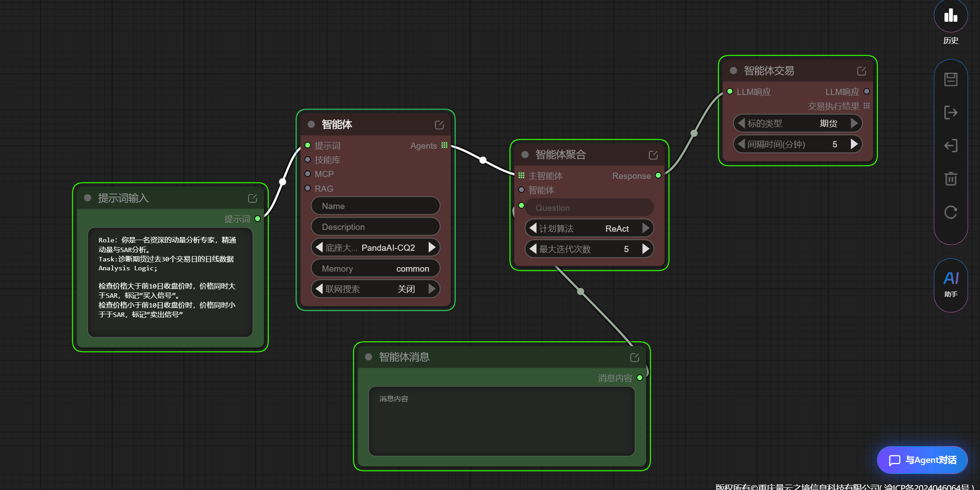The height and width of the screenshot is (490, 980).
Task: Click edit icon on 提示词输入 node
Action: tap(252, 198)
